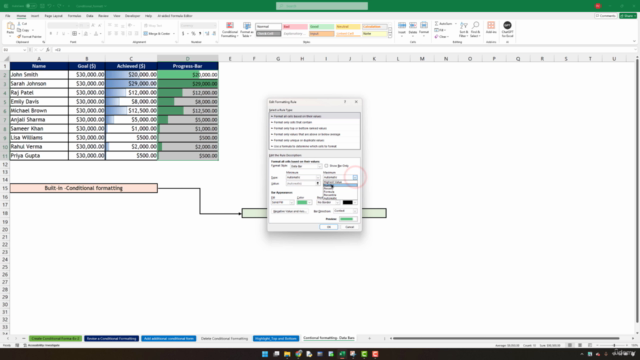Switch to the Delete Conditional Formatting sheet
Screen dimensions: 640x360
pos(224,338)
